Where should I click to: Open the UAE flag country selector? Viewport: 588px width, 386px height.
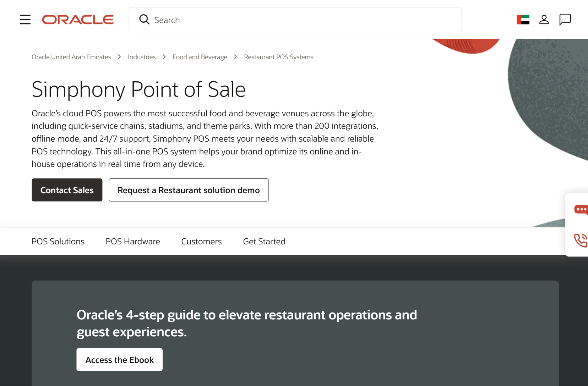click(523, 20)
